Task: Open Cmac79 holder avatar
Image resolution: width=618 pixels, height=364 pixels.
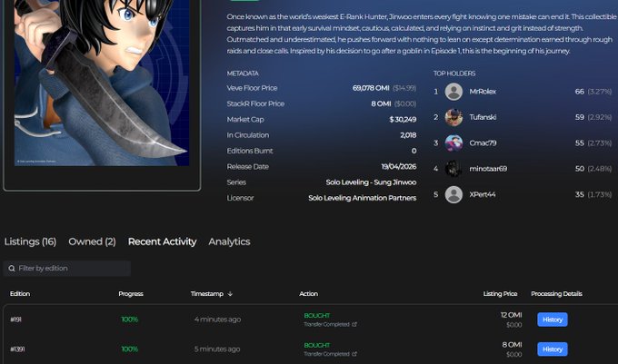Action: tap(454, 143)
